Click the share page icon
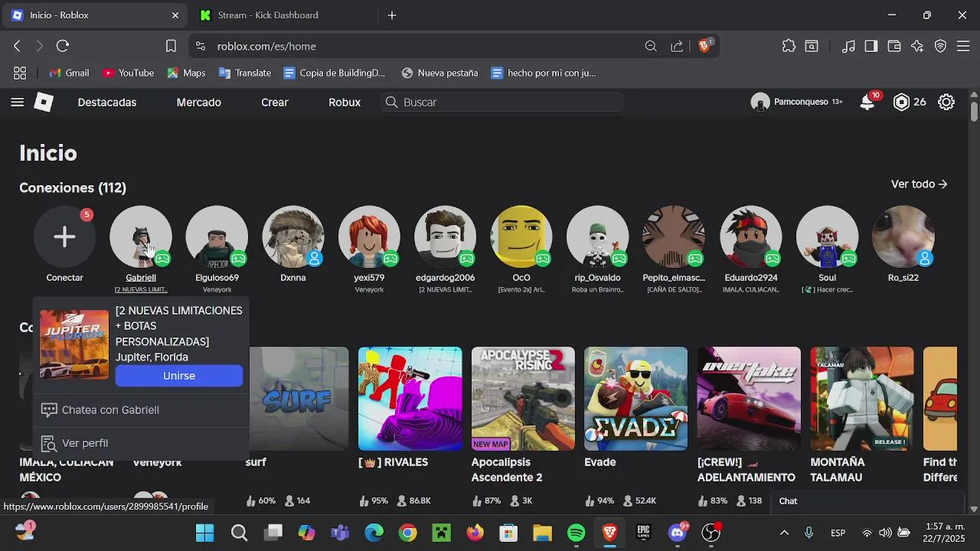This screenshot has width=980, height=551. tap(677, 46)
